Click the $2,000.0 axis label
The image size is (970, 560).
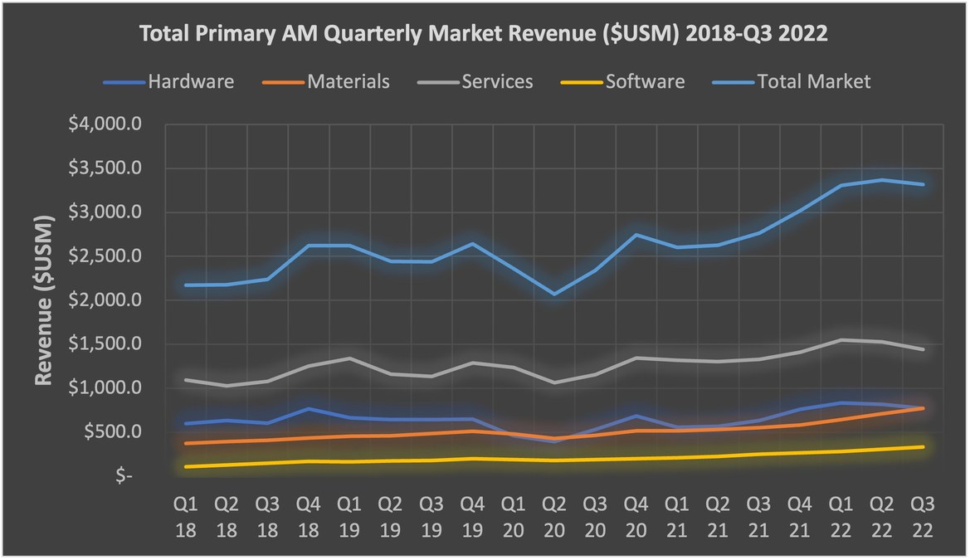(105, 299)
